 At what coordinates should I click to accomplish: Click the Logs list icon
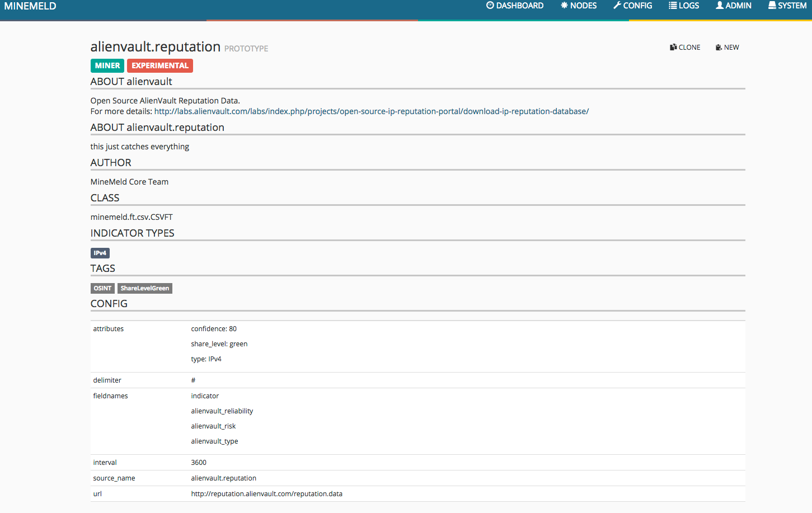673,6
